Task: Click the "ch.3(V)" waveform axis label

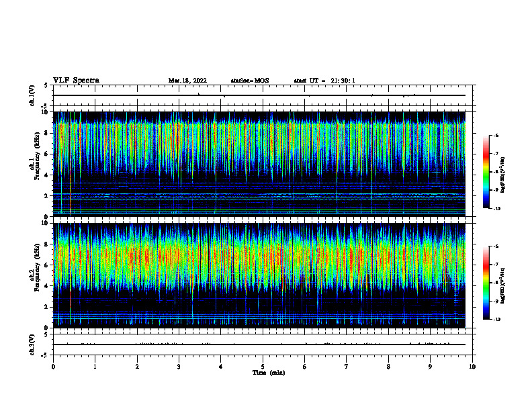Action: tap(32, 345)
